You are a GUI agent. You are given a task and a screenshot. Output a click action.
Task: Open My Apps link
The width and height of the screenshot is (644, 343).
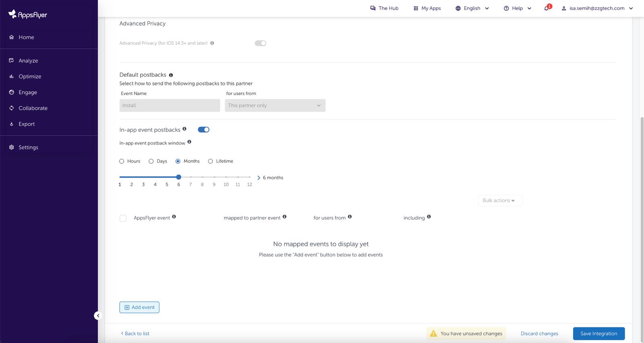point(427,8)
